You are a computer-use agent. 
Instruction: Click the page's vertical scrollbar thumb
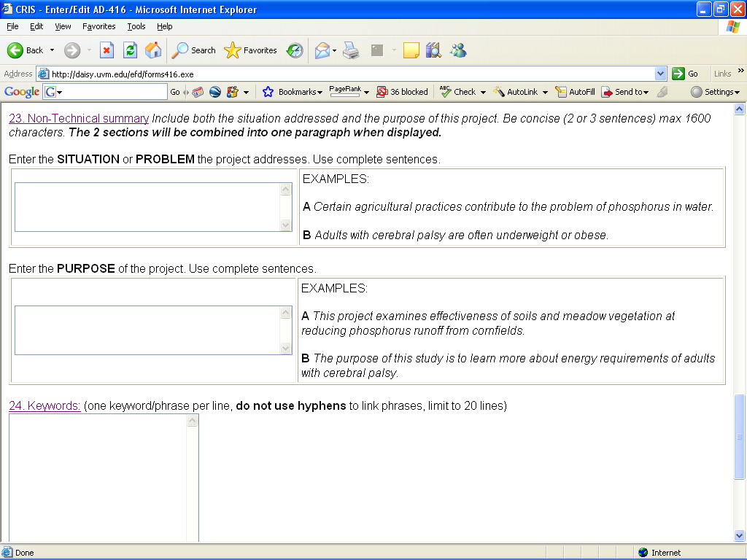[740, 436]
